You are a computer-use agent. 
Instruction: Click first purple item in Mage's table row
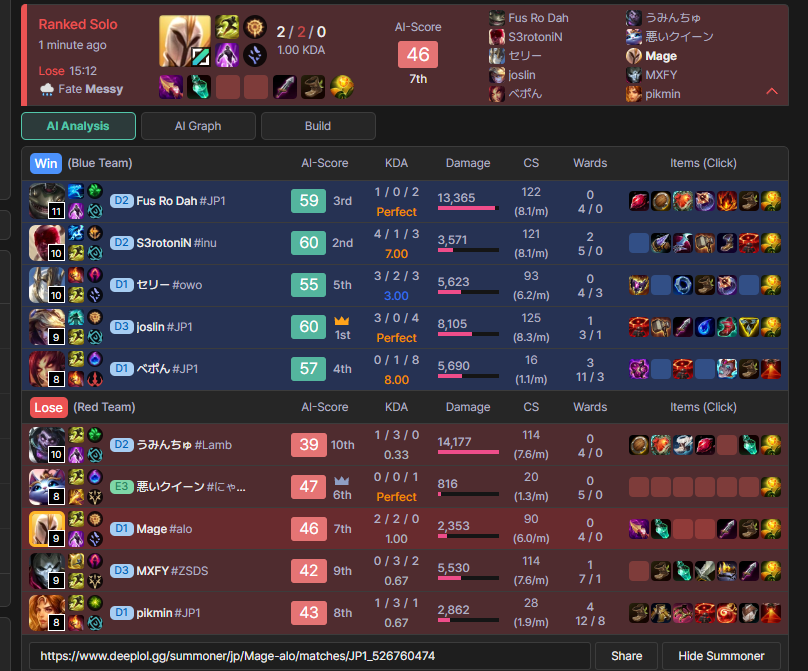point(639,529)
